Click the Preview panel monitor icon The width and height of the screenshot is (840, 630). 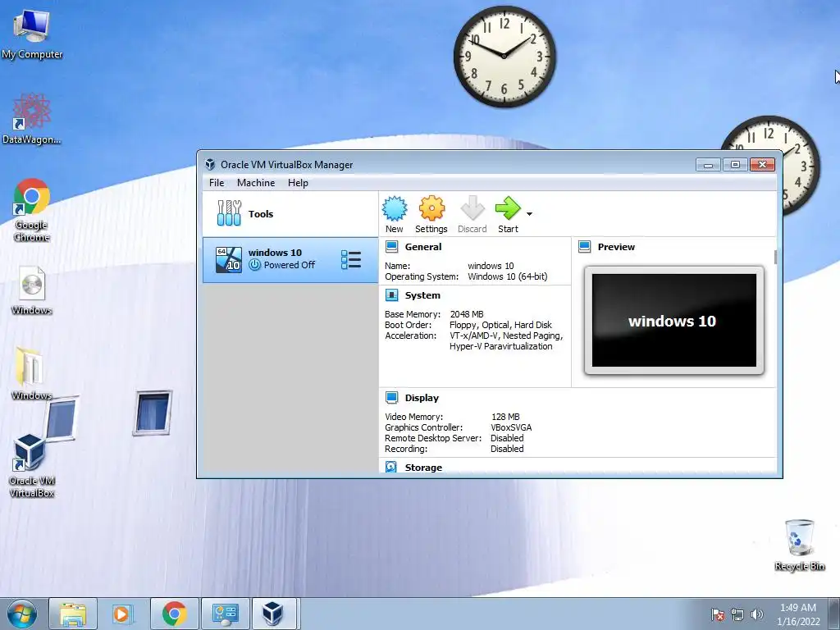pyautogui.click(x=584, y=246)
